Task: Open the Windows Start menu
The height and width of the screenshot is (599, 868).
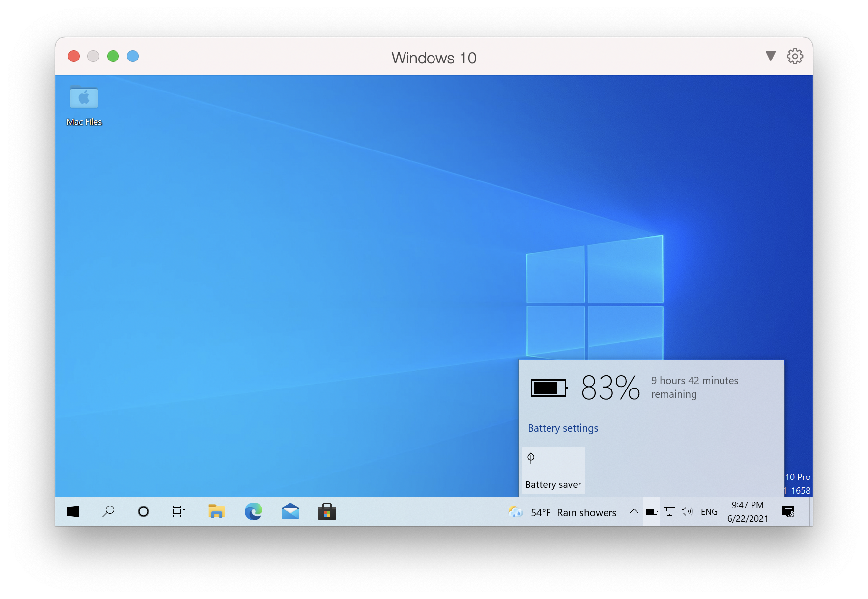Action: [73, 512]
